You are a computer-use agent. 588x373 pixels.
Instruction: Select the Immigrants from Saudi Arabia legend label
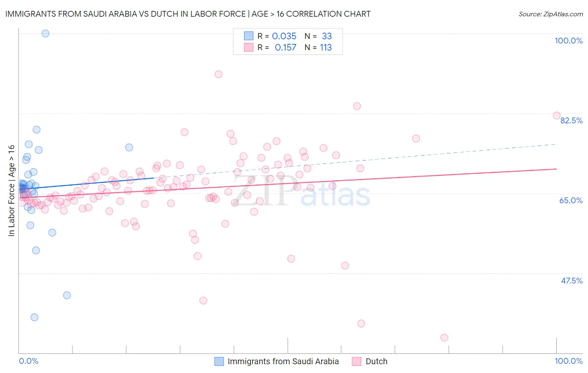point(283,361)
